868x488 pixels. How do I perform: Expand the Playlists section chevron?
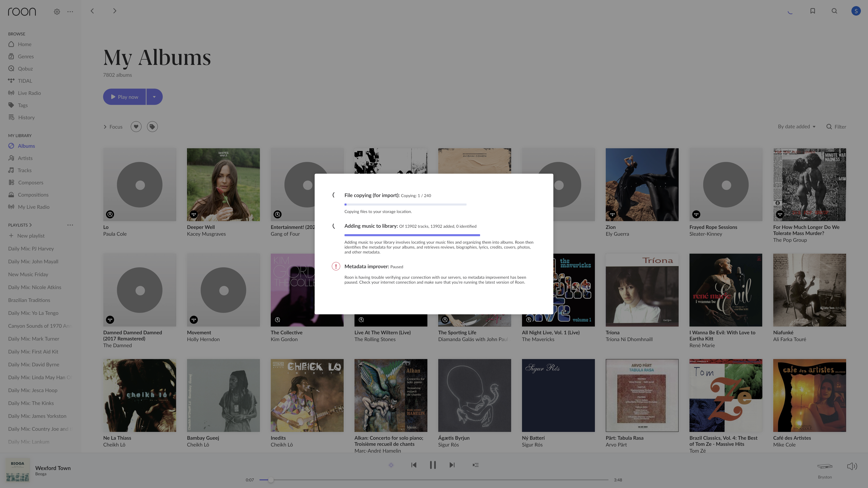(30, 225)
